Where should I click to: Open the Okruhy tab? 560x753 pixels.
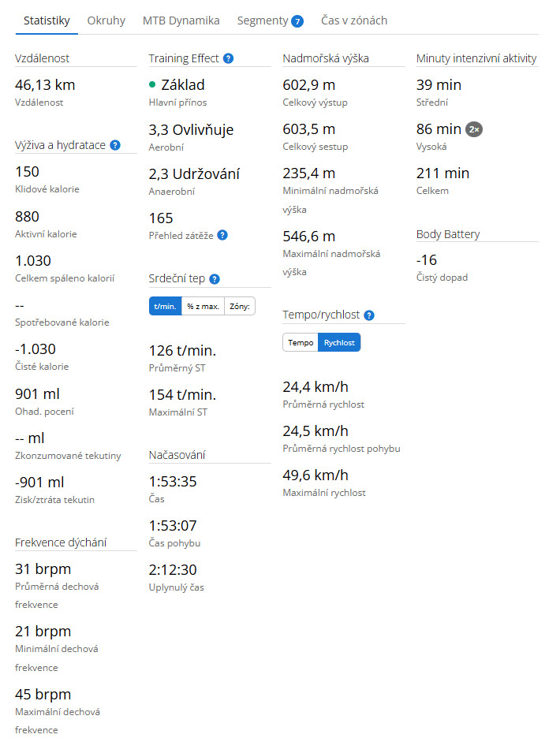coord(106,21)
